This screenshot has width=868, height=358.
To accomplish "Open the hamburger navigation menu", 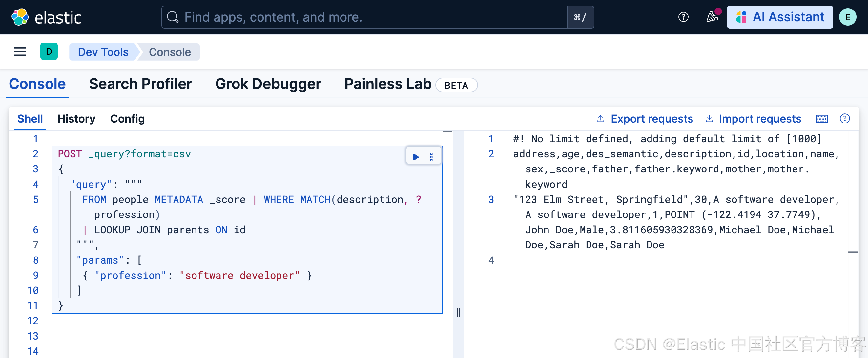I will (20, 52).
